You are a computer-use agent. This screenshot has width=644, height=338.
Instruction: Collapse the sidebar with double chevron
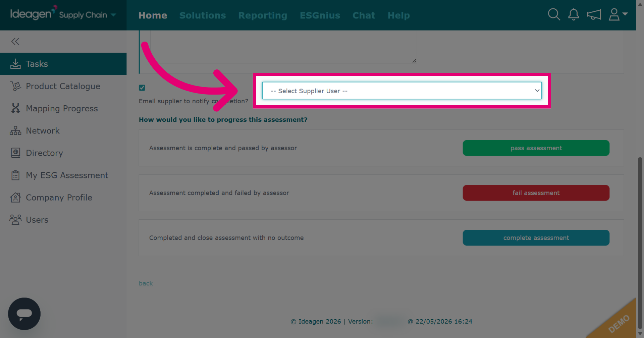click(15, 41)
